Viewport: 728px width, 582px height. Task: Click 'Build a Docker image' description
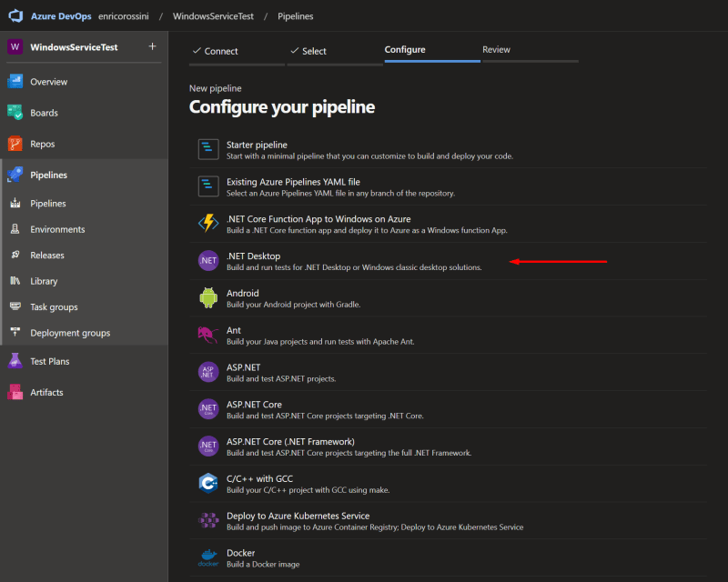[x=263, y=565]
